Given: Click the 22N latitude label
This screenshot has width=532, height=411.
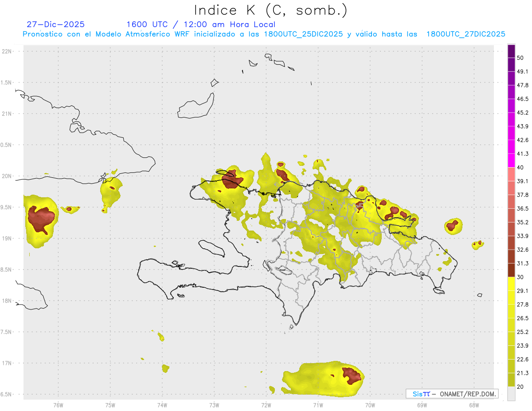Looking at the screenshot, I should click(x=8, y=51).
